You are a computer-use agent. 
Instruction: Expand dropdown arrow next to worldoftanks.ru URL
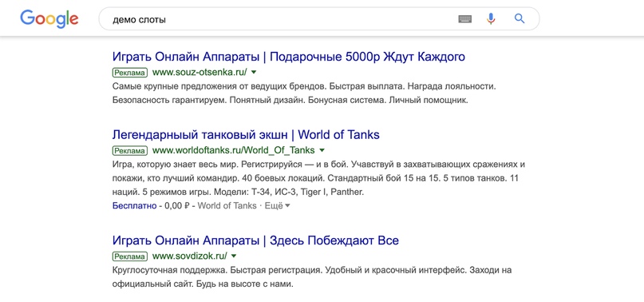click(322, 150)
